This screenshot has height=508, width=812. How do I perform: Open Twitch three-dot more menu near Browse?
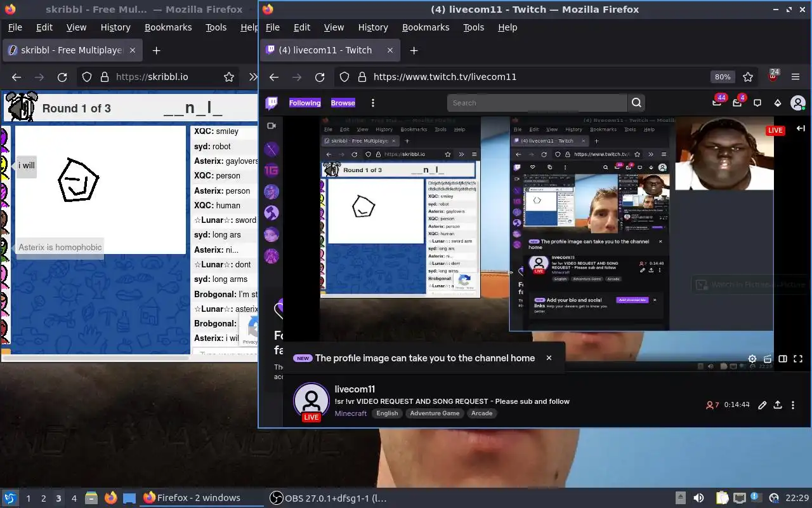(373, 103)
